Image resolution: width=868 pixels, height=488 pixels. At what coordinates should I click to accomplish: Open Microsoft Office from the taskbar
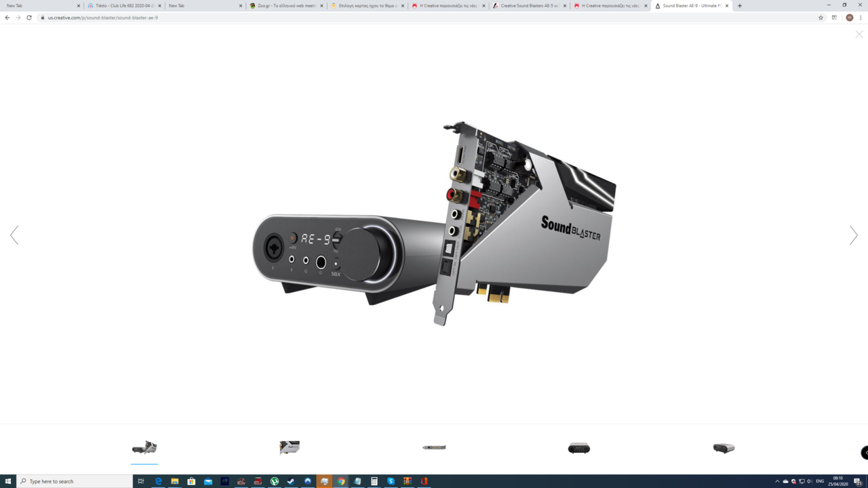(424, 481)
